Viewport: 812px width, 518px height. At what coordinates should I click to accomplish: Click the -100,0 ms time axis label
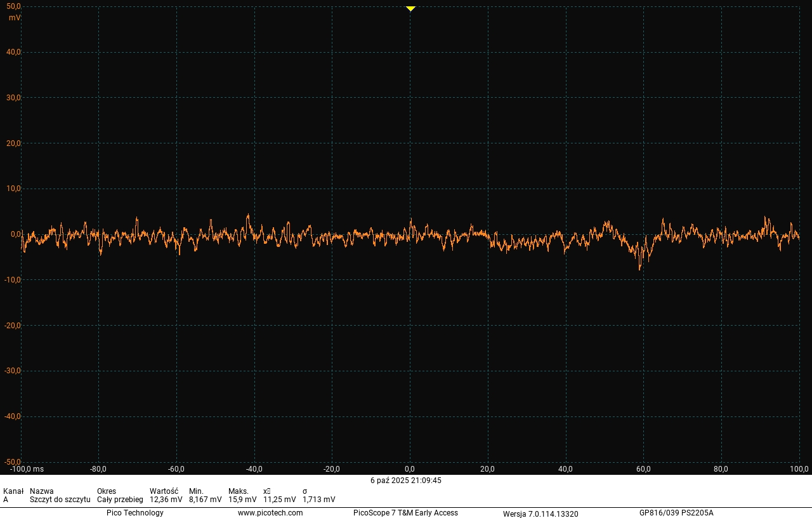pyautogui.click(x=27, y=469)
